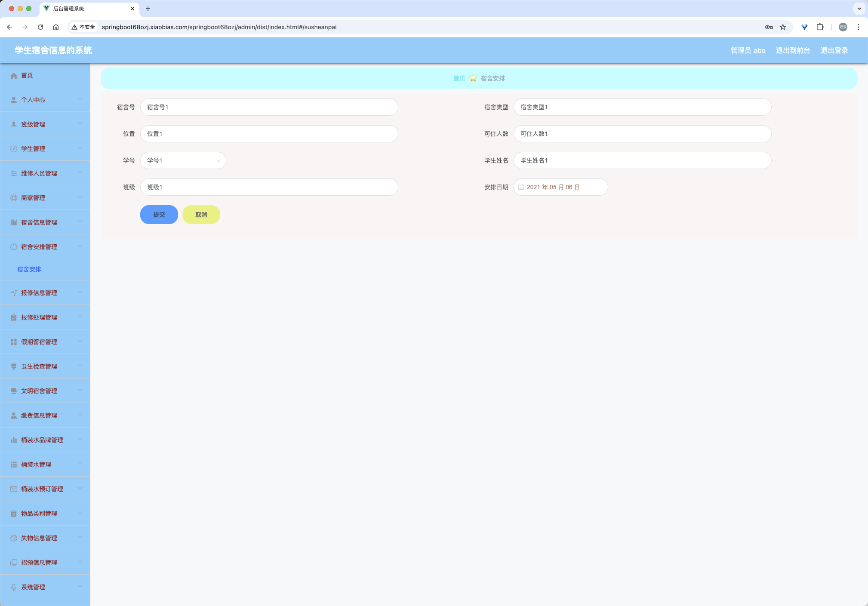The height and width of the screenshot is (606, 868).
Task: Open 卫生检查管理 menu
Action: point(45,367)
